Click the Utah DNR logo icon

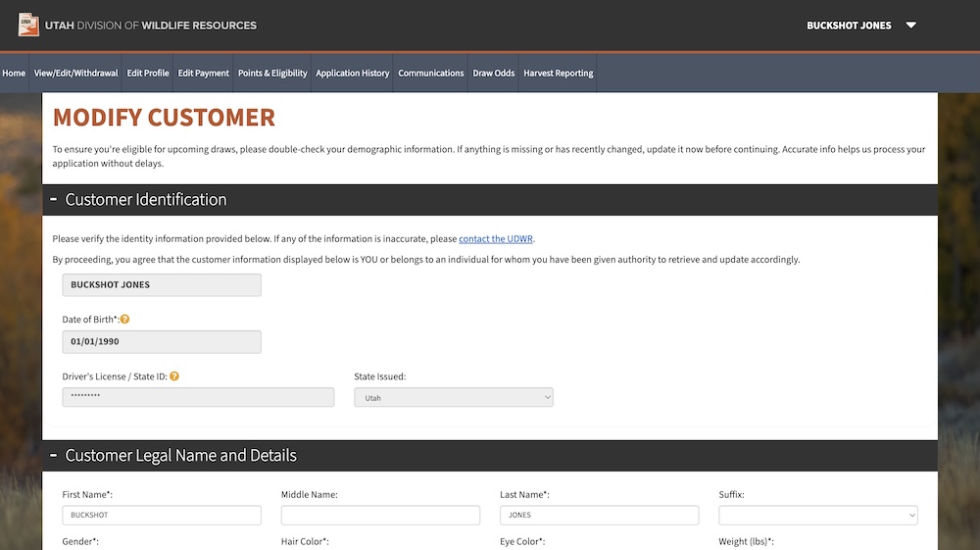coord(28,25)
